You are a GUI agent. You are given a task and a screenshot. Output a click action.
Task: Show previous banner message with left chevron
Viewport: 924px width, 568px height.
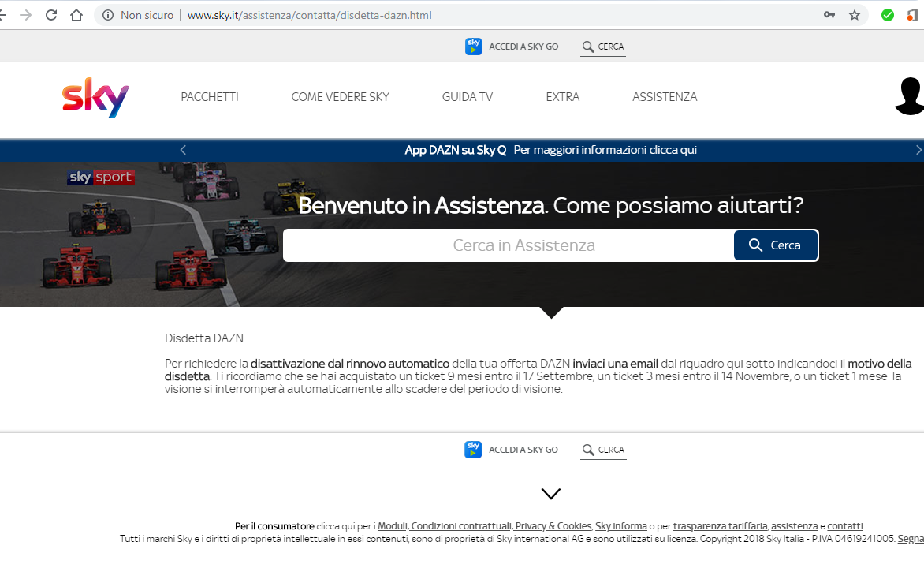click(x=183, y=150)
